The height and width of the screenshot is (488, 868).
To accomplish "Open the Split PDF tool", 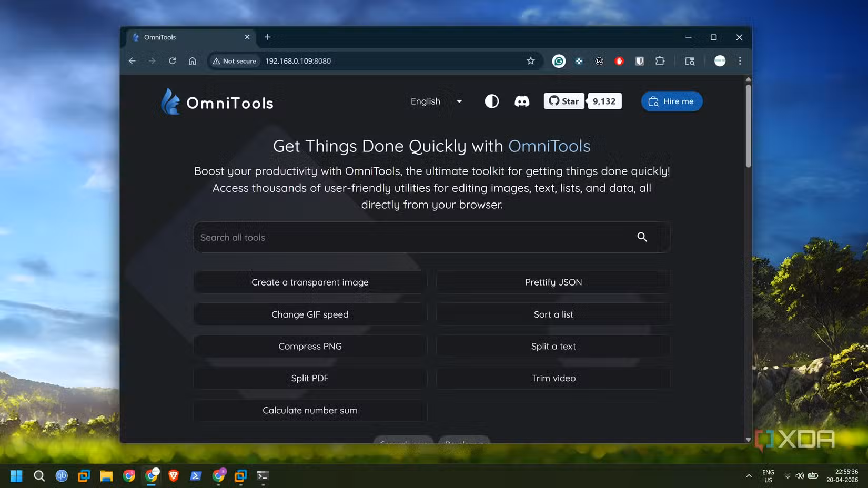I will [310, 378].
